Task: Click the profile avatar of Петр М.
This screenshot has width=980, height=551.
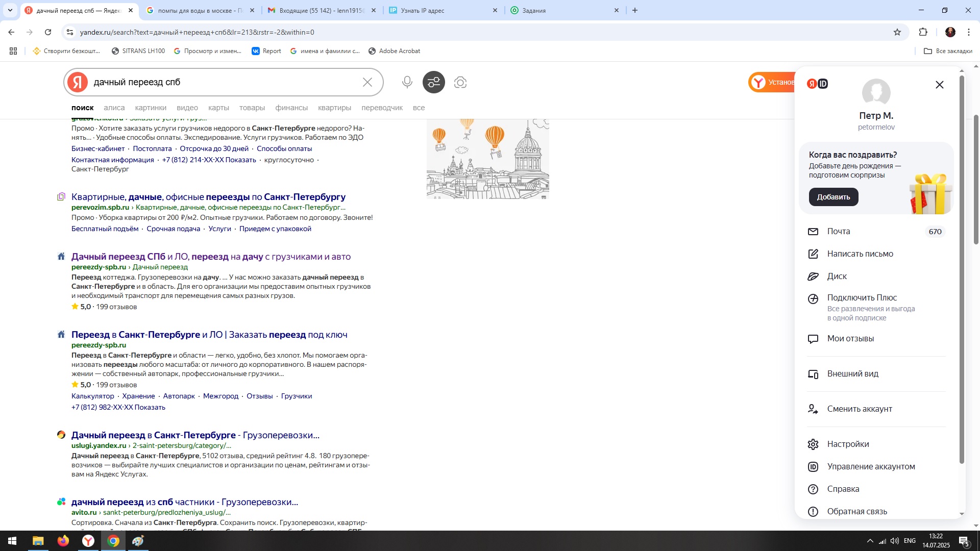Action: coord(876,93)
